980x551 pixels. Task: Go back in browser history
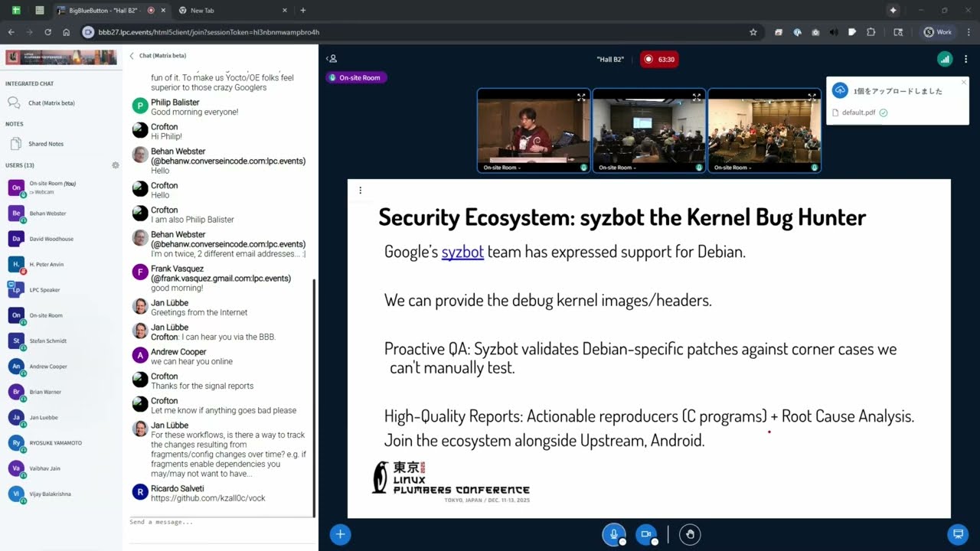pyautogui.click(x=11, y=32)
